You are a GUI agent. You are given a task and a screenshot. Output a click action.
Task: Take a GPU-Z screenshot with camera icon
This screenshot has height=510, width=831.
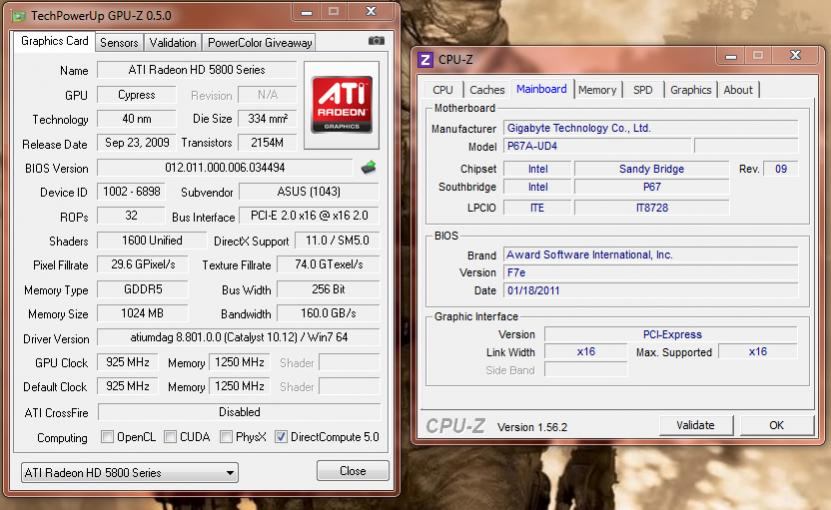pyautogui.click(x=376, y=41)
